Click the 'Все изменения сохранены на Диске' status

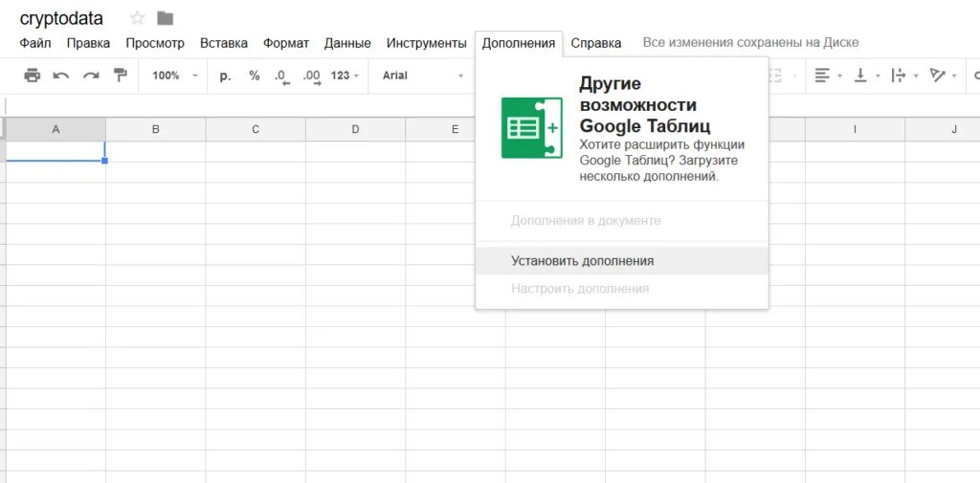click(750, 42)
